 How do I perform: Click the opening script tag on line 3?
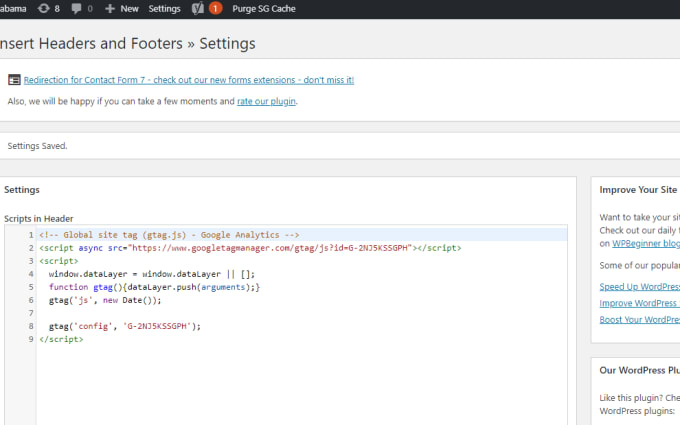coord(59,261)
